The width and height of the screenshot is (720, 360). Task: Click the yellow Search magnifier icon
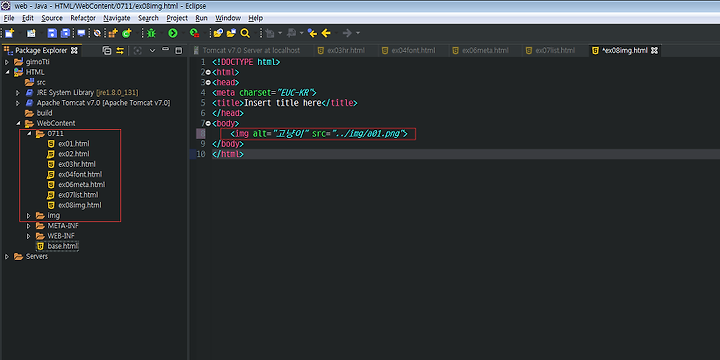coord(245,33)
